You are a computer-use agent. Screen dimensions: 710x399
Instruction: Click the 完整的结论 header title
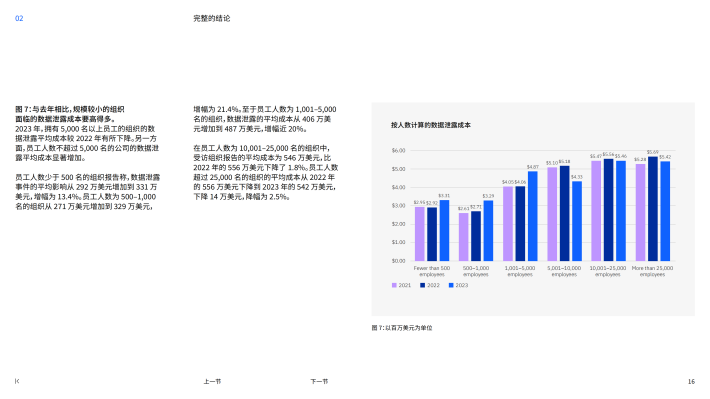coord(212,19)
